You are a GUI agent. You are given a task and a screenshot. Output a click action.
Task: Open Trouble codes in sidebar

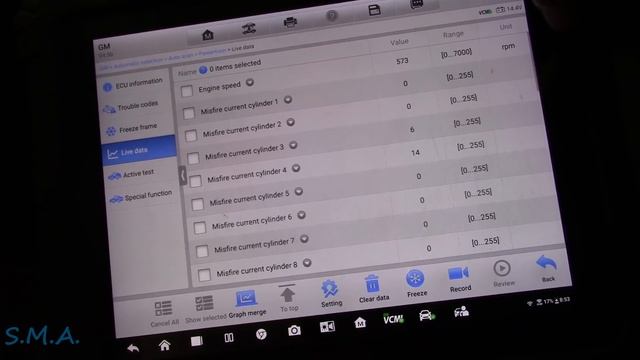[x=135, y=107]
